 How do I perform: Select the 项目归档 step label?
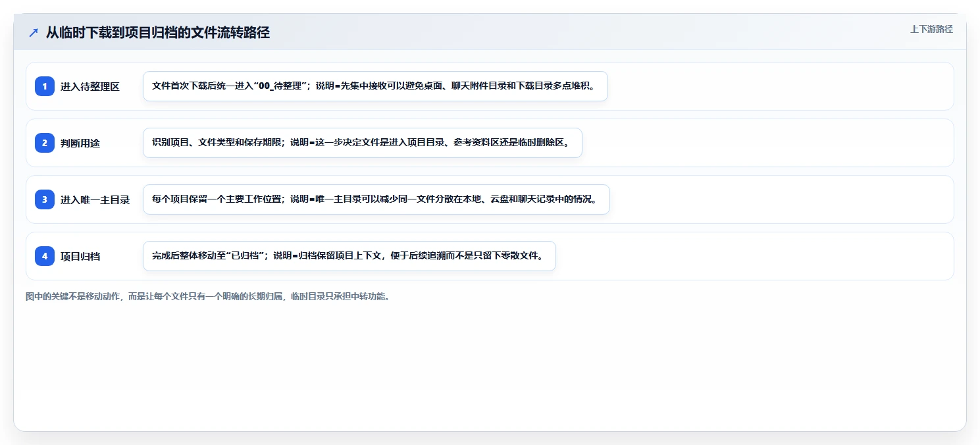pos(80,256)
